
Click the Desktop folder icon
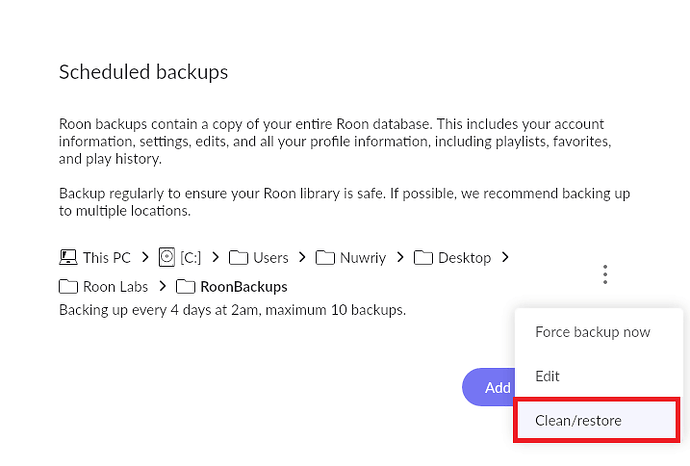tap(423, 258)
